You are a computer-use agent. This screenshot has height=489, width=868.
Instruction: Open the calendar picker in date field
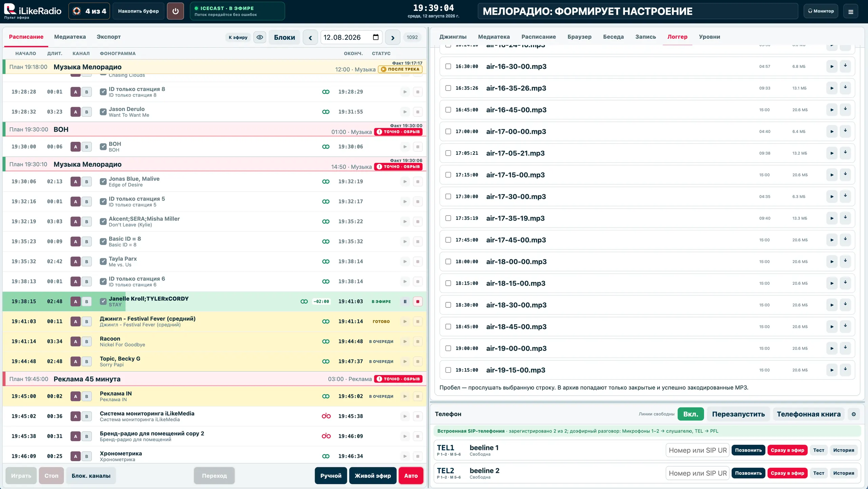[376, 37]
